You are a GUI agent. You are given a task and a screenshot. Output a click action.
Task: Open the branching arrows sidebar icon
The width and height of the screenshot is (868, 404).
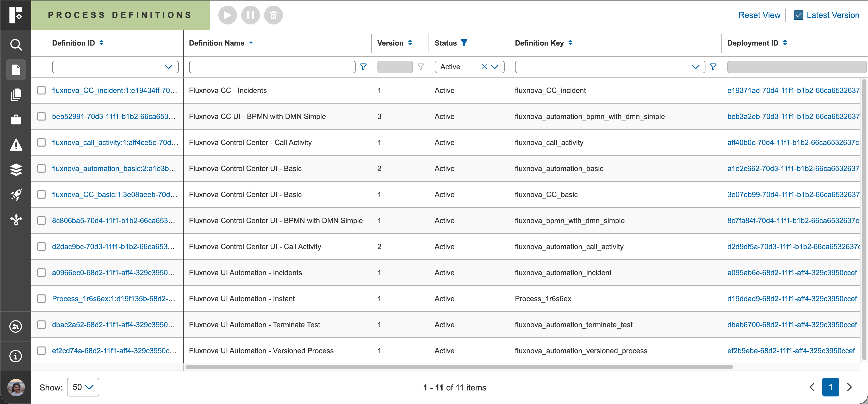coord(16,219)
